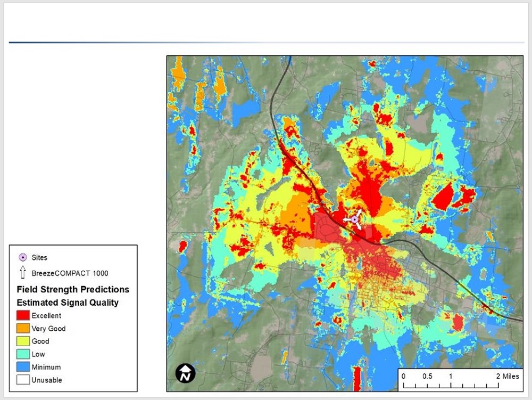Image resolution: width=532 pixels, height=400 pixels.
Task: Click the 'Estimated Signal Quality' heading
Action: [x=68, y=303]
